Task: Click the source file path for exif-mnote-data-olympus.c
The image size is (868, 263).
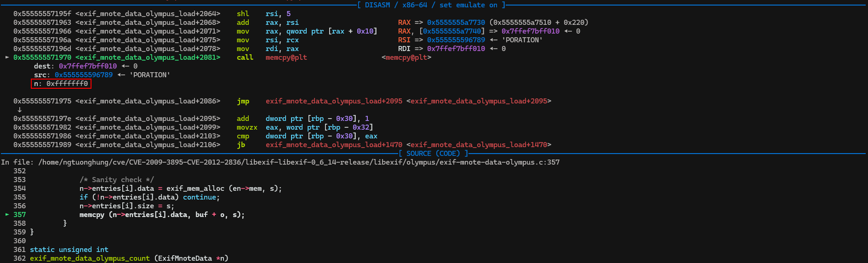Action: tap(299, 162)
